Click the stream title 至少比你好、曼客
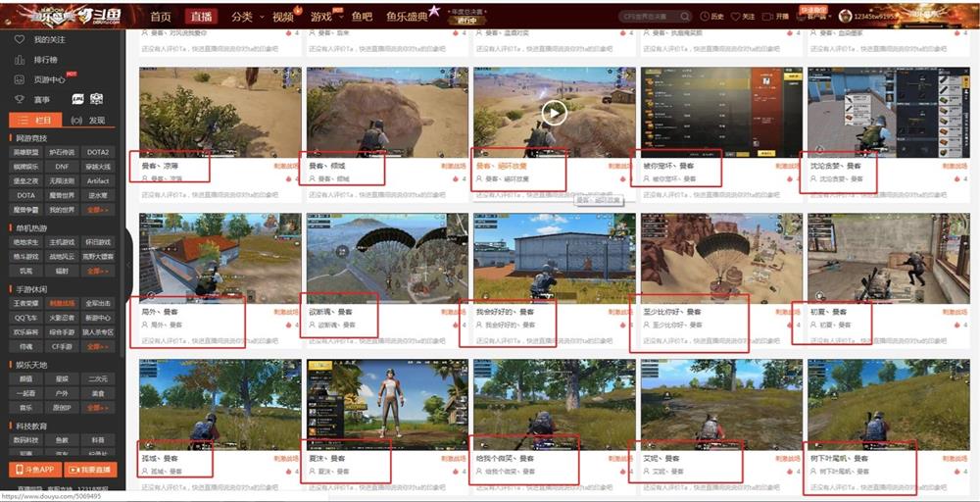The width and height of the screenshot is (980, 502). [672, 312]
